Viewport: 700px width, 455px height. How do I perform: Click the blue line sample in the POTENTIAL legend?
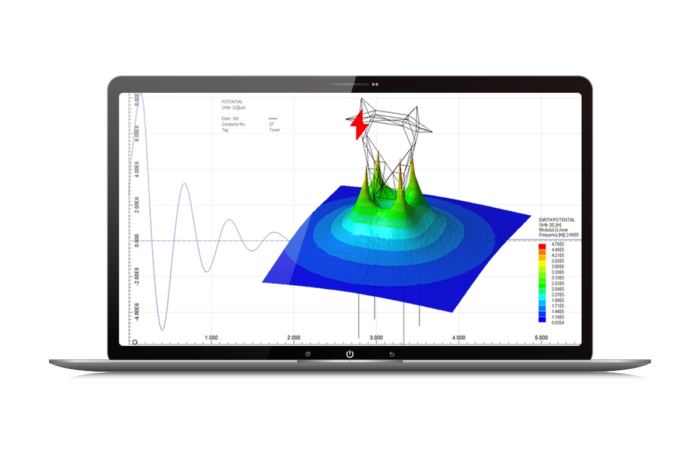(272, 118)
